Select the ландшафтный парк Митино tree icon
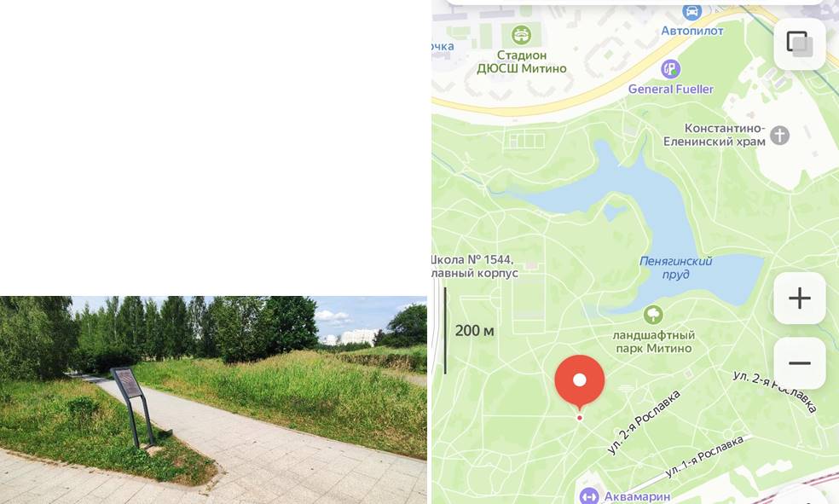This screenshot has height=504, width=839. (x=653, y=315)
